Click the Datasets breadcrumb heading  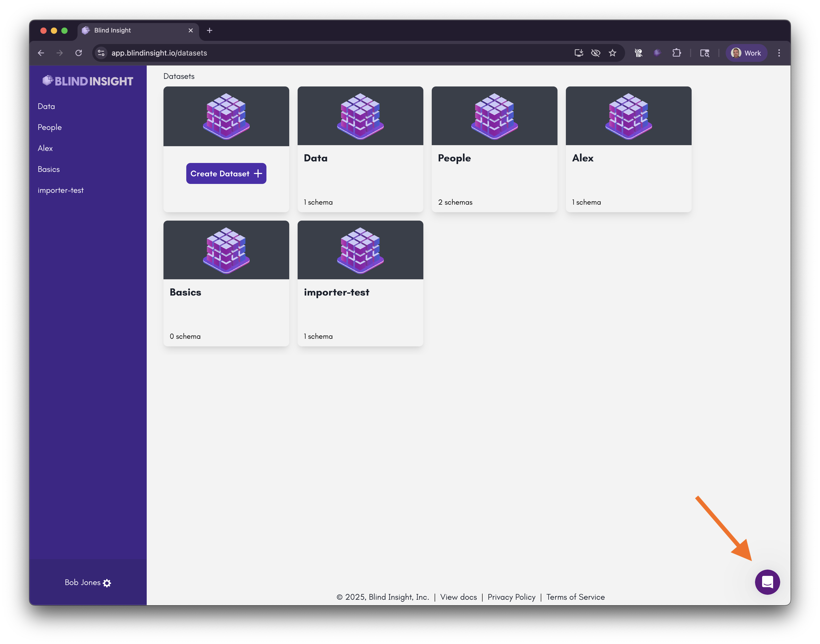pos(179,76)
